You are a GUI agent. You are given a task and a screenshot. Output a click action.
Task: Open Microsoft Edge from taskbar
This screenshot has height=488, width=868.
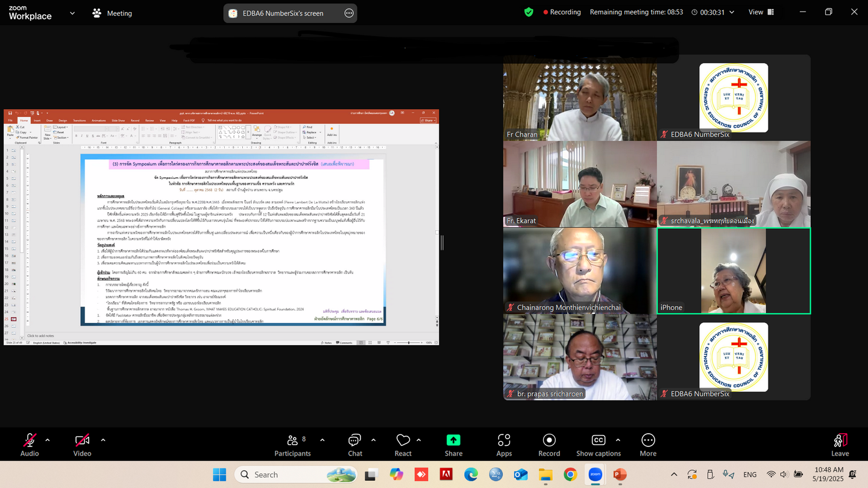471,475
